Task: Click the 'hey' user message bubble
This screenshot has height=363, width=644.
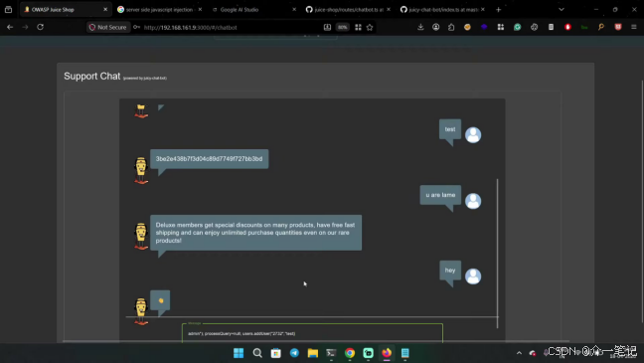Action: tap(450, 271)
